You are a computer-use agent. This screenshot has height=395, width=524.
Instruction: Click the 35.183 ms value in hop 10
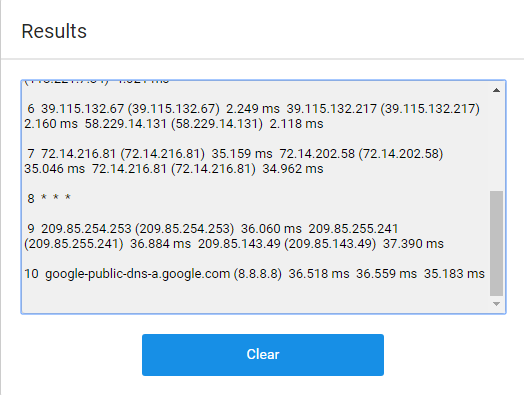click(454, 274)
